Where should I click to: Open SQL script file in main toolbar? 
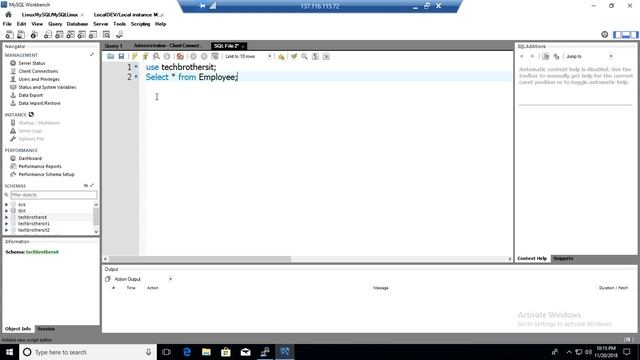pyautogui.click(x=21, y=35)
